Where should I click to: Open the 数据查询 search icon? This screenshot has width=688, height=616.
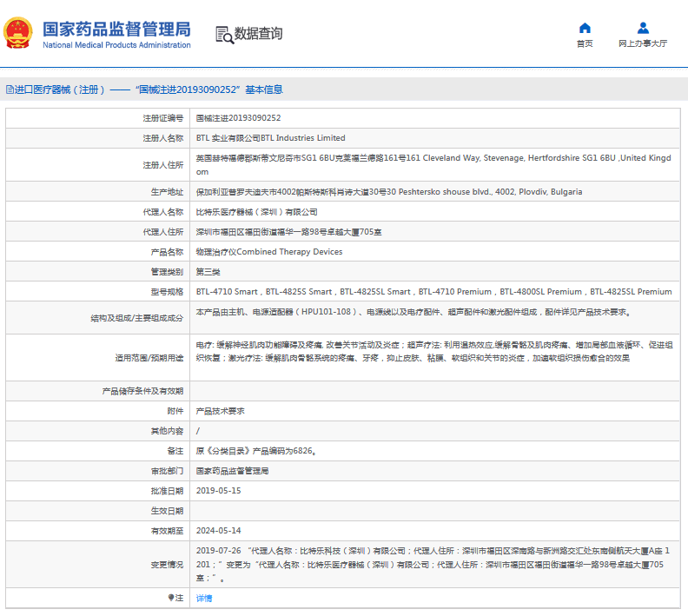pos(224,35)
